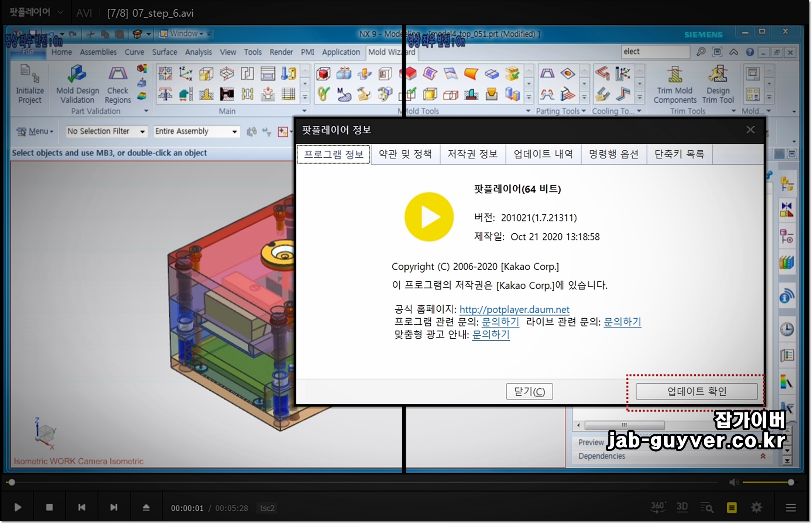Image resolution: width=812 pixels, height=524 pixels.
Task: Toggle 360 degree video mode
Action: pos(658,507)
